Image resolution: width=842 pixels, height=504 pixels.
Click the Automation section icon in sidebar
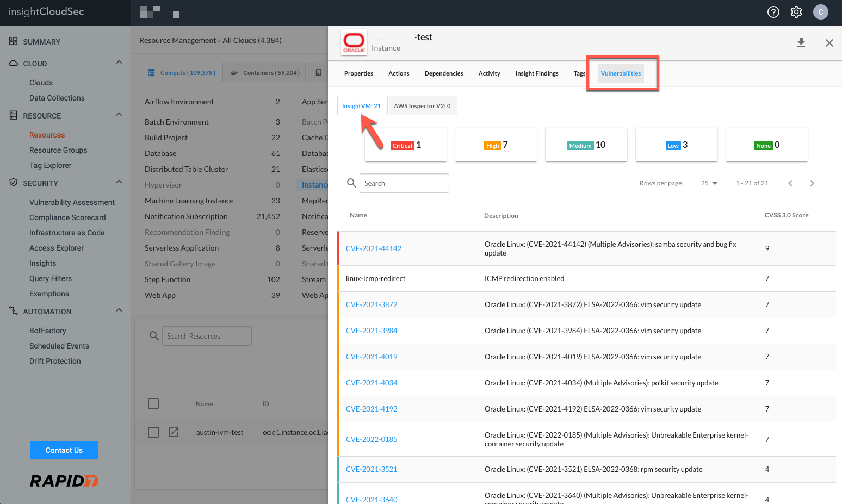tap(13, 311)
